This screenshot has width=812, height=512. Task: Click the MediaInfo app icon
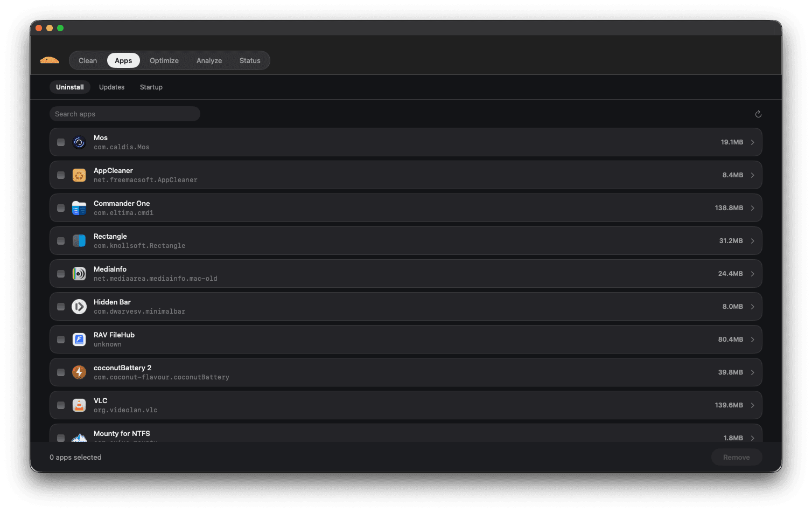point(79,274)
